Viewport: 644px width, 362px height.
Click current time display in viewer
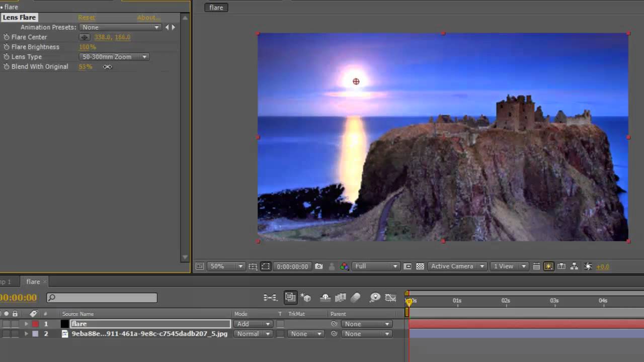(292, 266)
